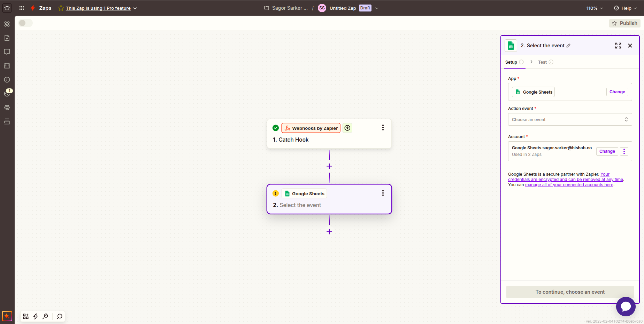This screenshot has height=324, width=644.
Task: Click the lightning bolt icon in bottom toolbar
Action: [36, 316]
